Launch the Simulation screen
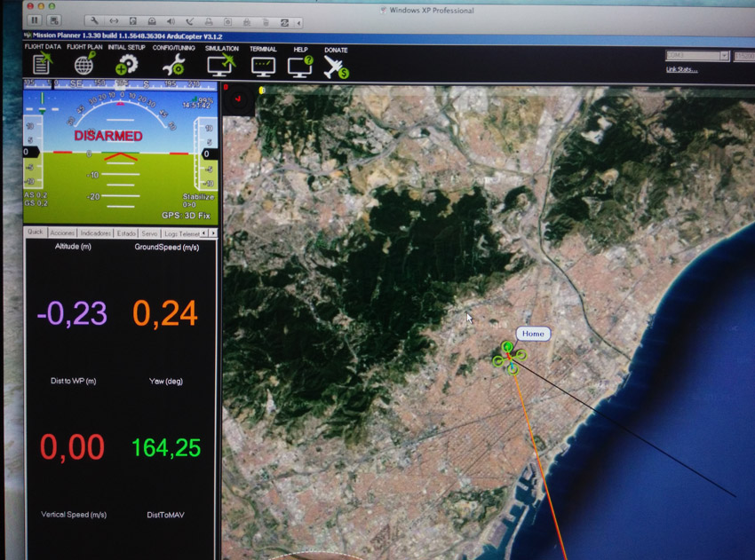Screen dimensions: 755x560 point(220,63)
